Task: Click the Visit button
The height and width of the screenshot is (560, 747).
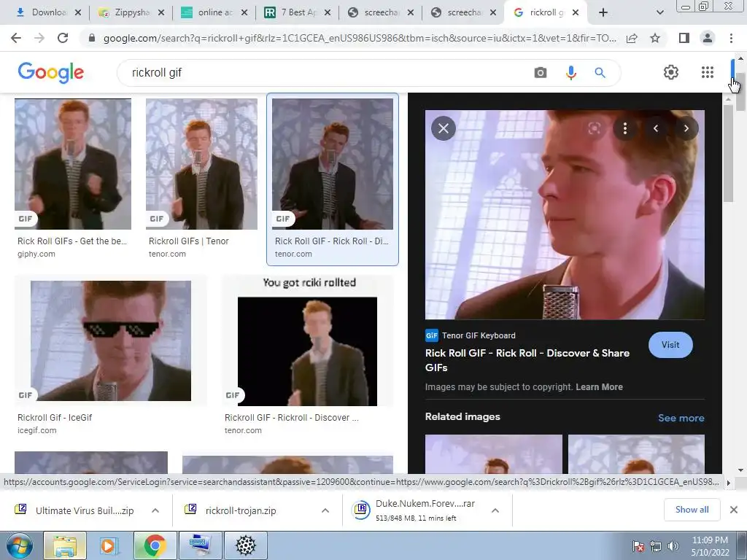Action: pos(670,345)
